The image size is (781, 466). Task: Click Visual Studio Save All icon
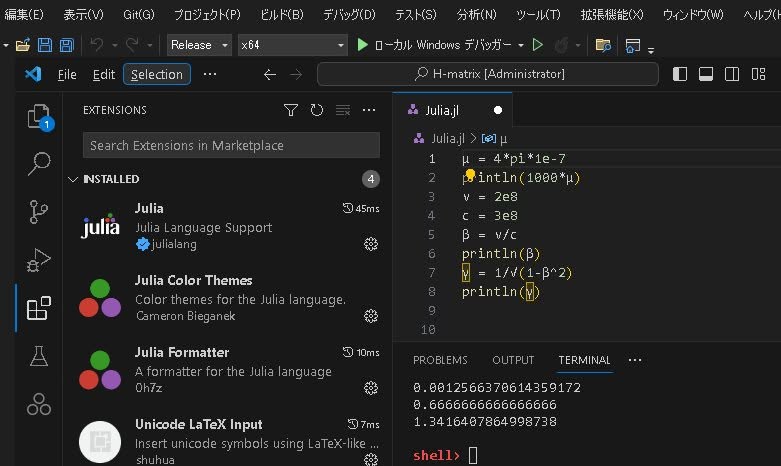coord(66,45)
